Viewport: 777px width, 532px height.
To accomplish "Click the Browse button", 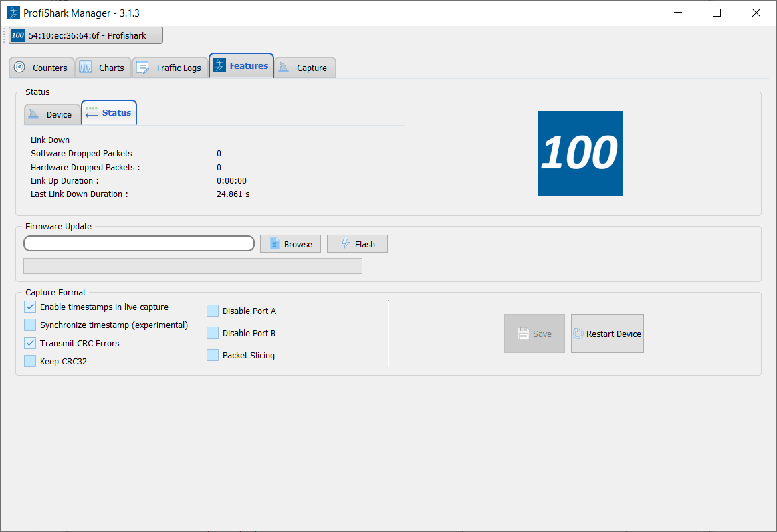I will pos(290,244).
